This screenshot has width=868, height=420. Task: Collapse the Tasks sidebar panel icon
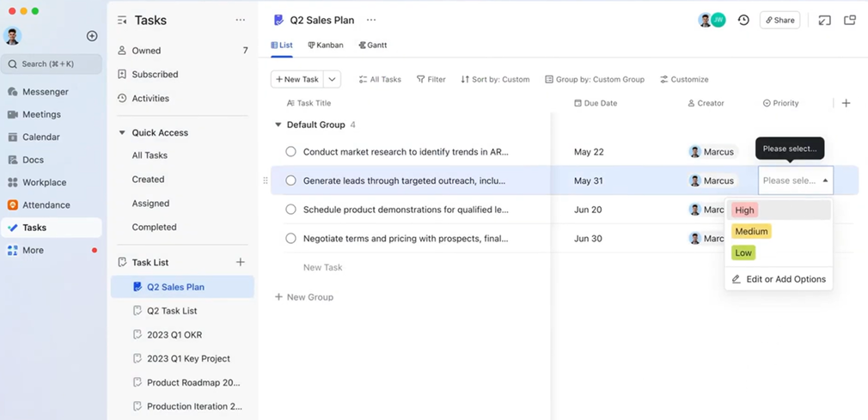pos(122,20)
